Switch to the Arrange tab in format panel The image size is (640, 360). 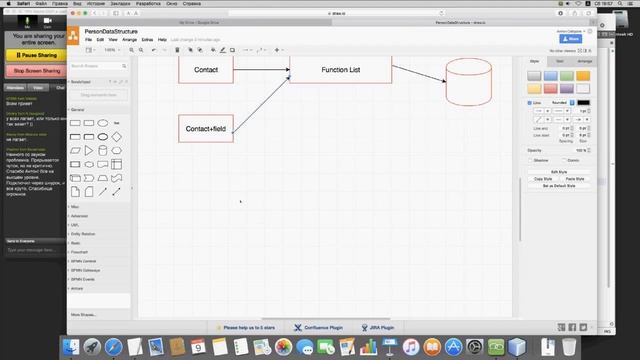[584, 61]
